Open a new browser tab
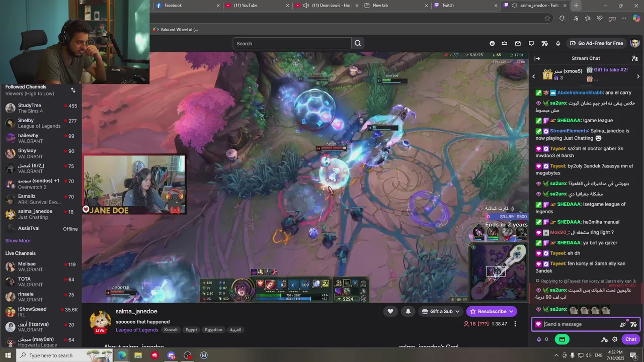 pos(576,6)
